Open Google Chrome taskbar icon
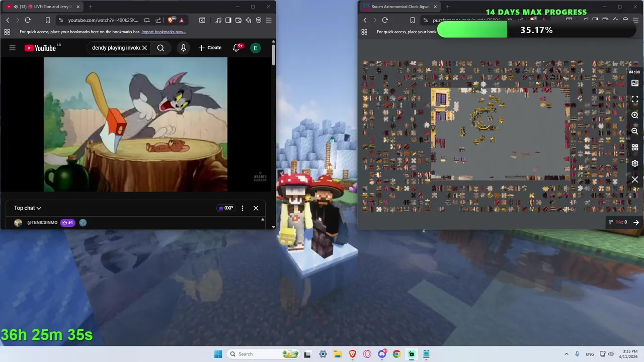Screen dimensions: 644x362 click(396, 354)
